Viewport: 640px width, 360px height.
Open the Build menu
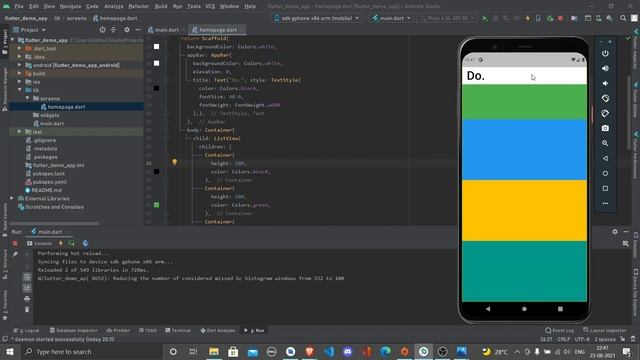[161, 6]
